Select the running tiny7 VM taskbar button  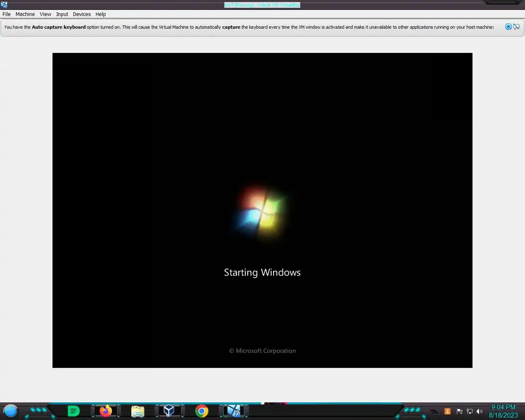[234, 411]
